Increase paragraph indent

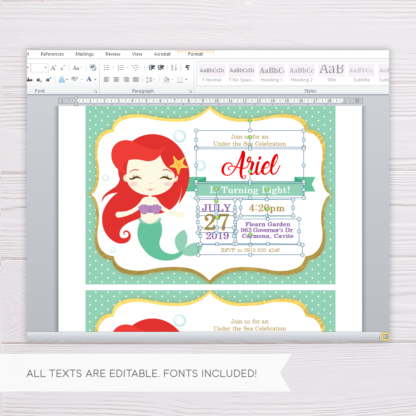tap(161, 68)
